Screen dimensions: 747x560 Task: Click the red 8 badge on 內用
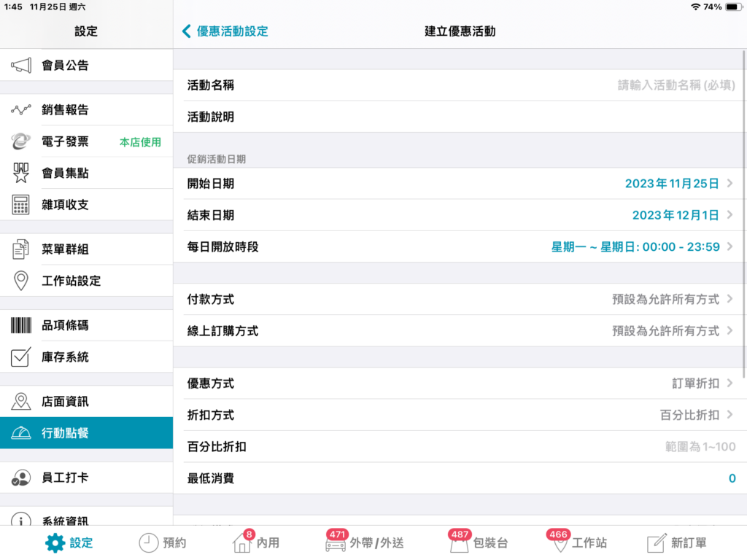pos(249,534)
